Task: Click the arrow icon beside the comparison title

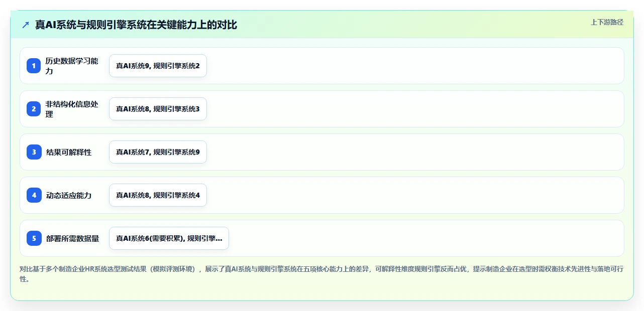Action: pyautogui.click(x=26, y=25)
